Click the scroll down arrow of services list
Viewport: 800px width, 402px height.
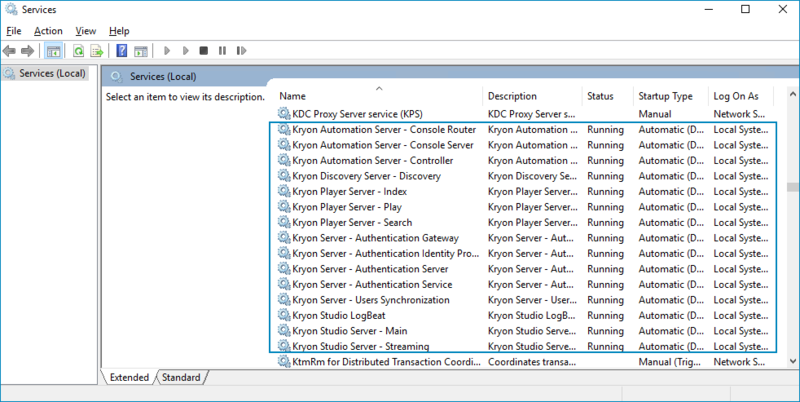[792, 361]
